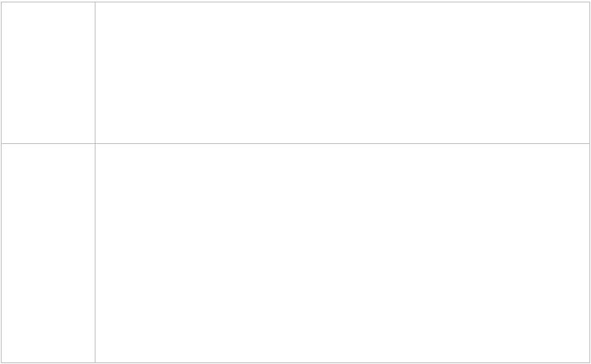
Task: Select the vertical divider between top cells
Action: 95,73
